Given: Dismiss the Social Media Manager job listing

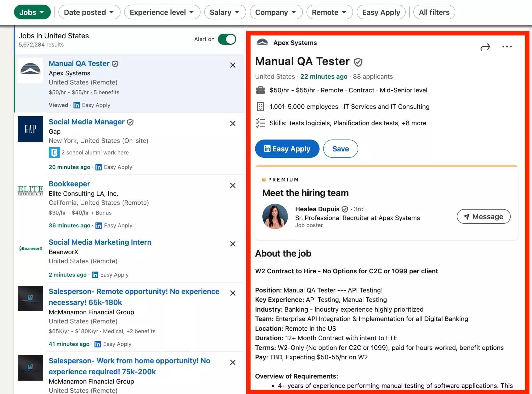Looking at the screenshot, I should (x=233, y=123).
